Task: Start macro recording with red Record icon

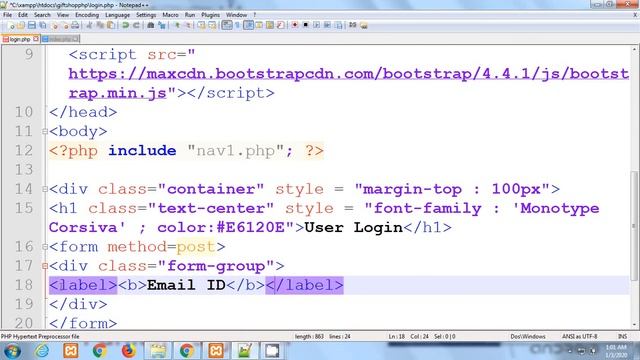Action: pos(295,25)
